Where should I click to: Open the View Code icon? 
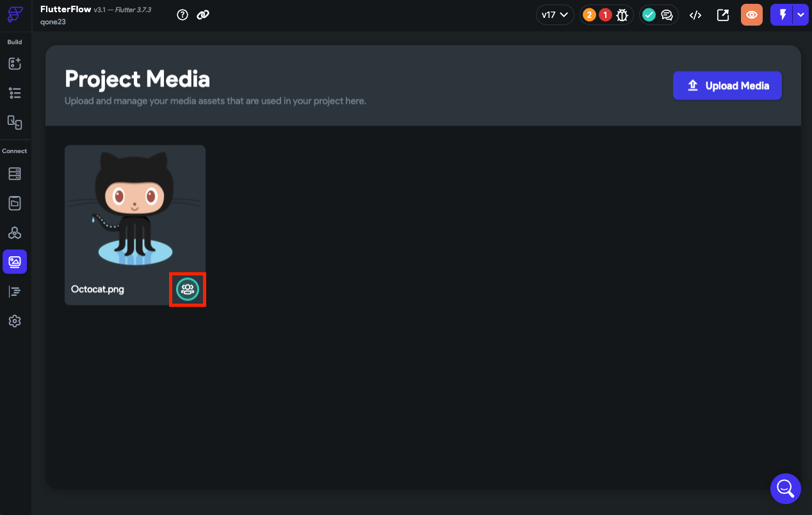click(x=695, y=15)
